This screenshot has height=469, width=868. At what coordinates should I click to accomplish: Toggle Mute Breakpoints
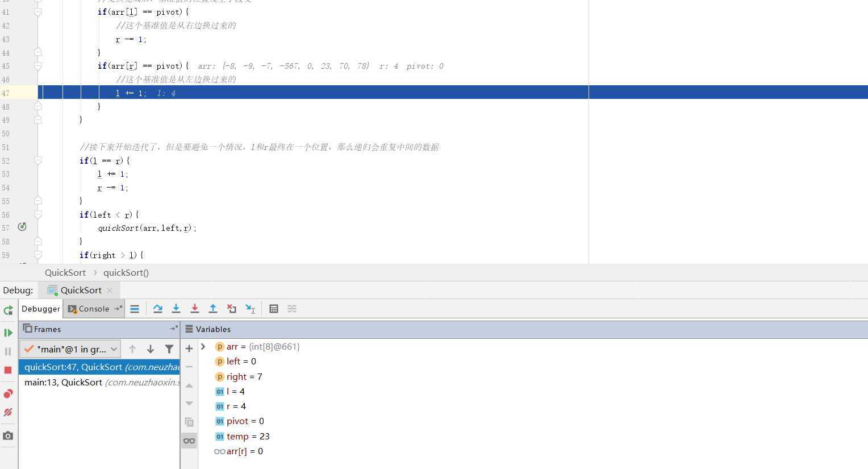8,412
